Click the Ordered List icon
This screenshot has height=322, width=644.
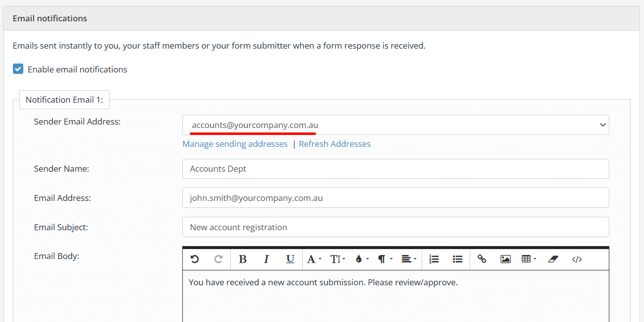(x=433, y=258)
